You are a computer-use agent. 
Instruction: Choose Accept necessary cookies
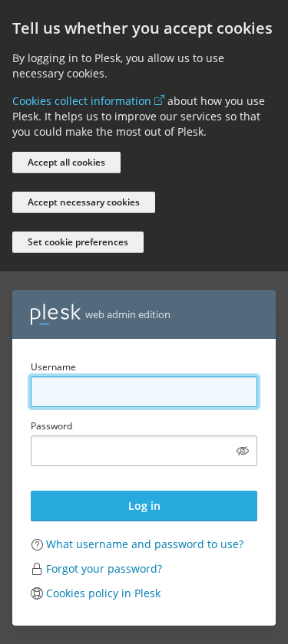point(84,202)
